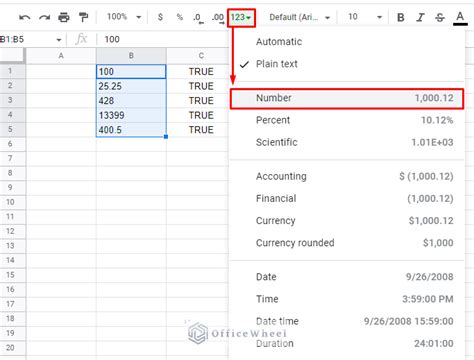Click the Print icon
The height and width of the screenshot is (360, 474).
pos(64,17)
